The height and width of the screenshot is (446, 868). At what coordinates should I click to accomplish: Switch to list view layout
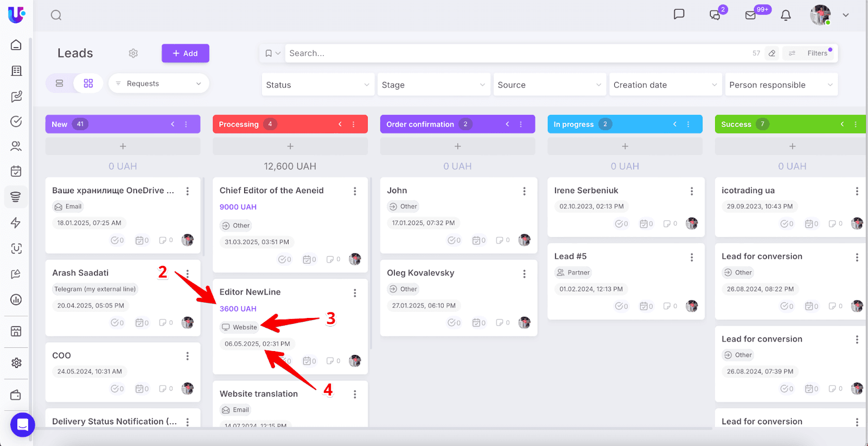tap(60, 84)
